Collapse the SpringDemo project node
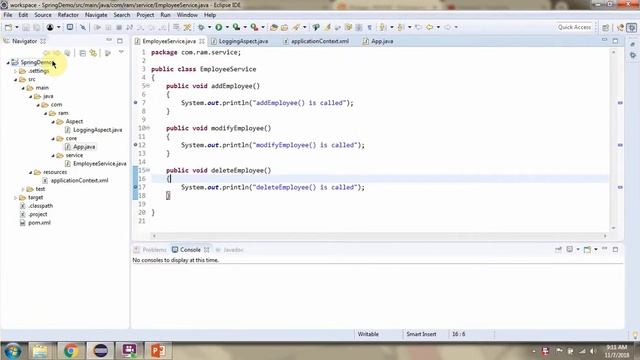Screen dimensions: 640x360 (8, 62)
